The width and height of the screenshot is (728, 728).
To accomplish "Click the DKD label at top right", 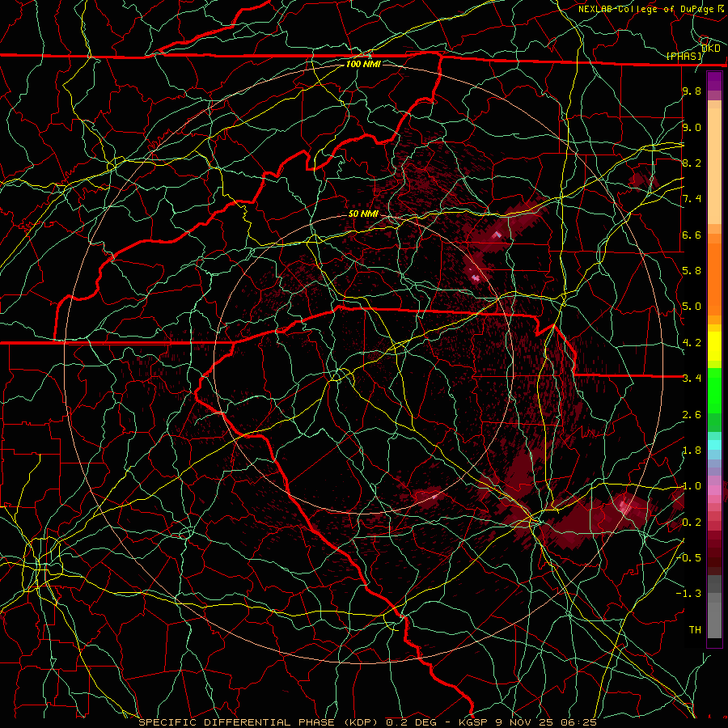I will 711,49.
